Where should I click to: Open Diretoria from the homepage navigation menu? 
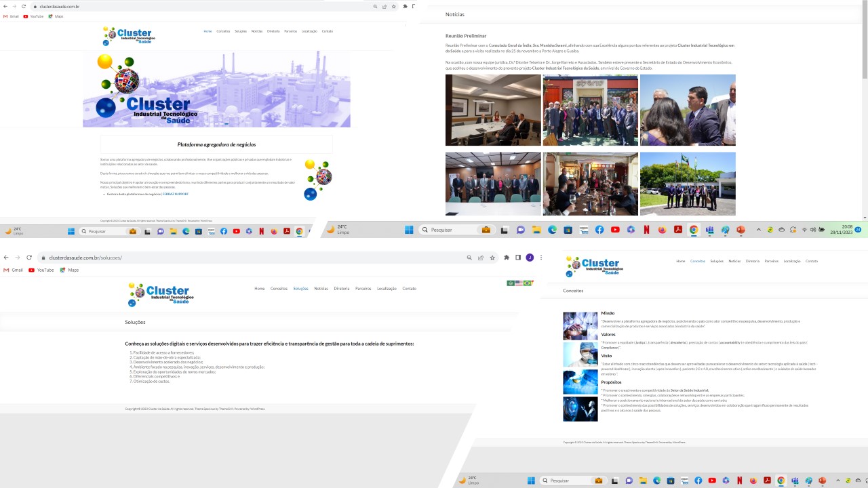click(273, 31)
